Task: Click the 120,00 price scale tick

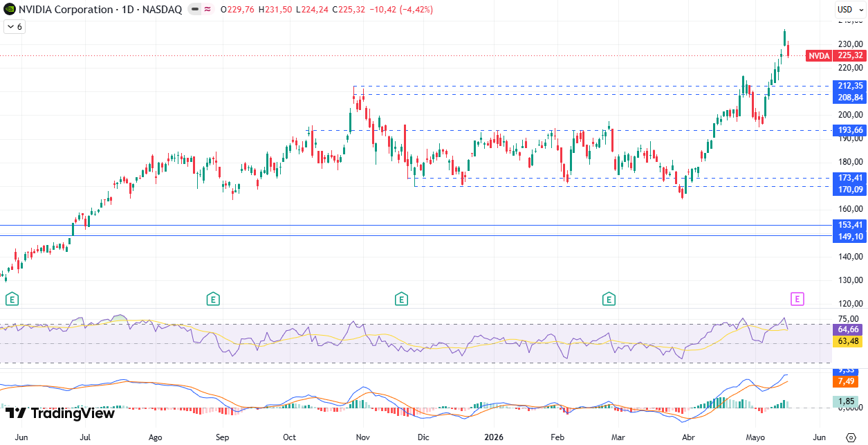Action: (x=849, y=303)
